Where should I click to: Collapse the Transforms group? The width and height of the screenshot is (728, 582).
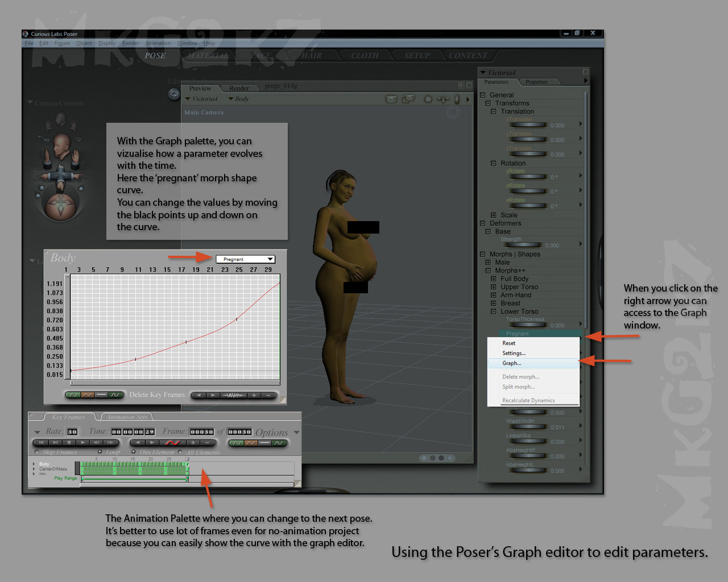(x=488, y=103)
